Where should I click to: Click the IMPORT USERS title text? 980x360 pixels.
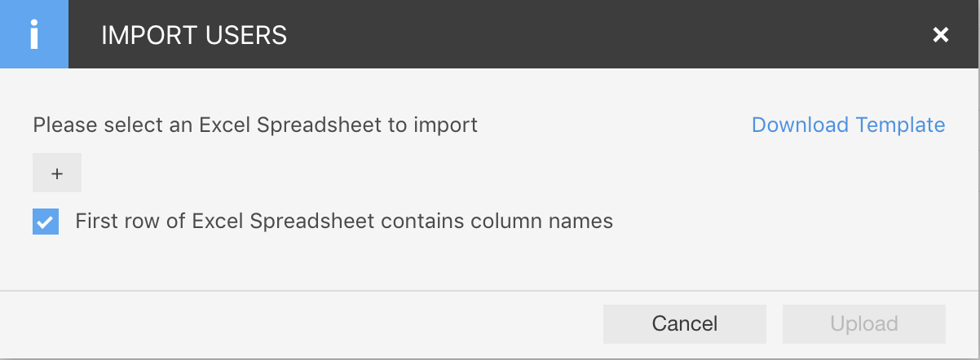[x=194, y=35]
